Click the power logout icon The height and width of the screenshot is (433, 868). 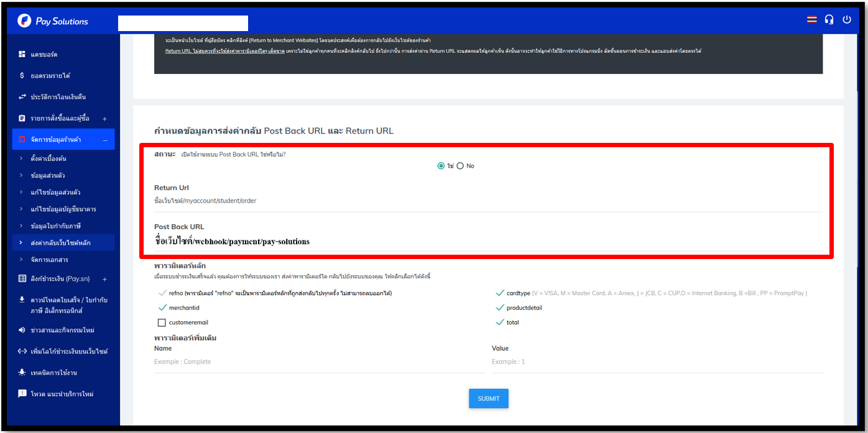coord(847,20)
